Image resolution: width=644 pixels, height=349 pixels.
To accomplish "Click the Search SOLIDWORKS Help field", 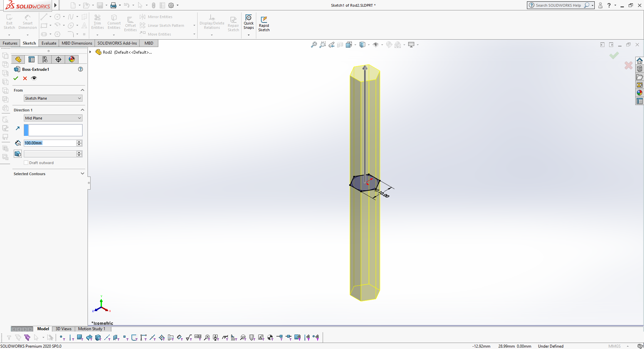I will coord(558,5).
